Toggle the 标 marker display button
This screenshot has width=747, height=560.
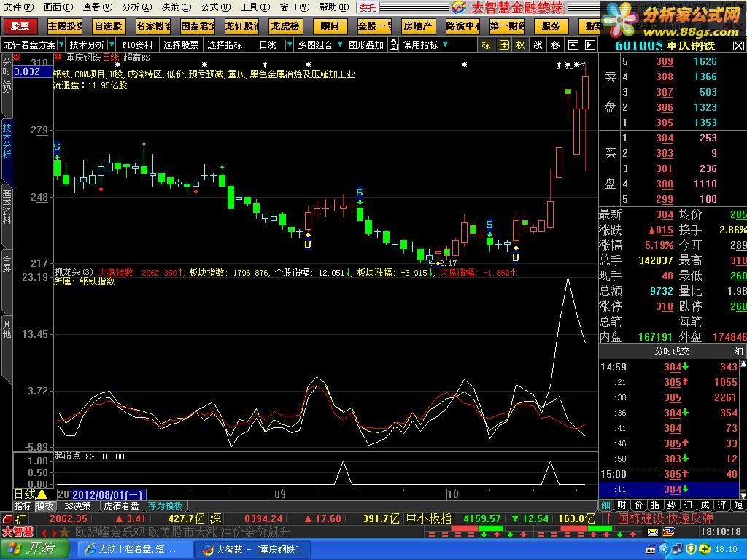(486, 45)
